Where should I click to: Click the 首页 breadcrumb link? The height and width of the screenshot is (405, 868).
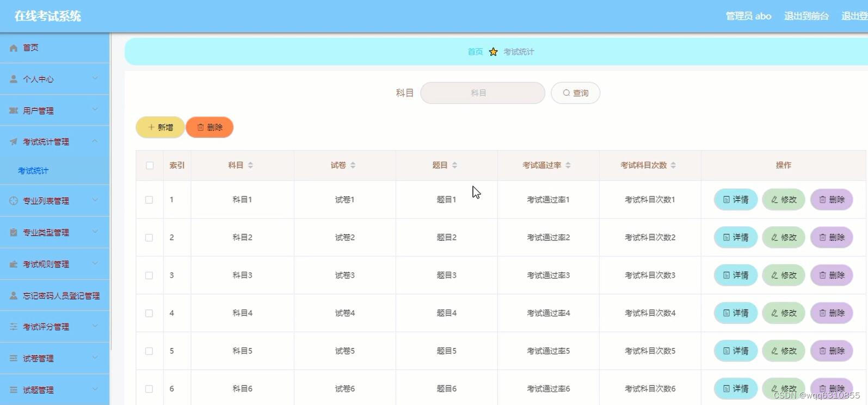(x=475, y=52)
